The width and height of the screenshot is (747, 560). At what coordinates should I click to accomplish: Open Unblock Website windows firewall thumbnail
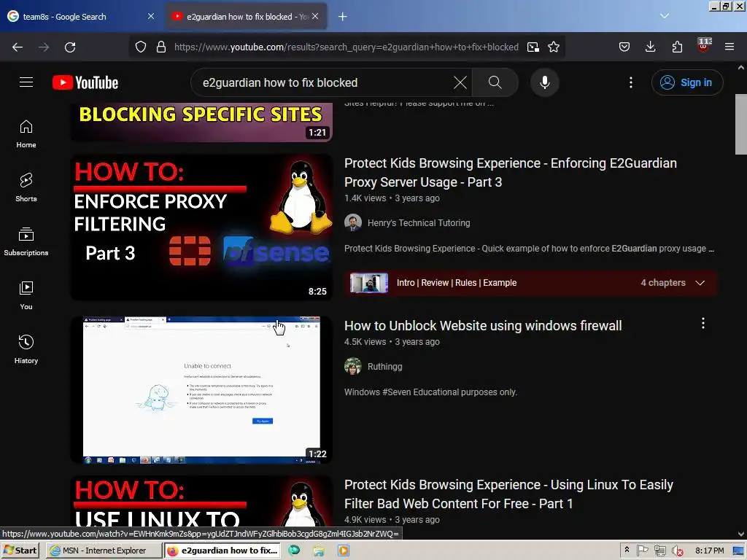201,389
